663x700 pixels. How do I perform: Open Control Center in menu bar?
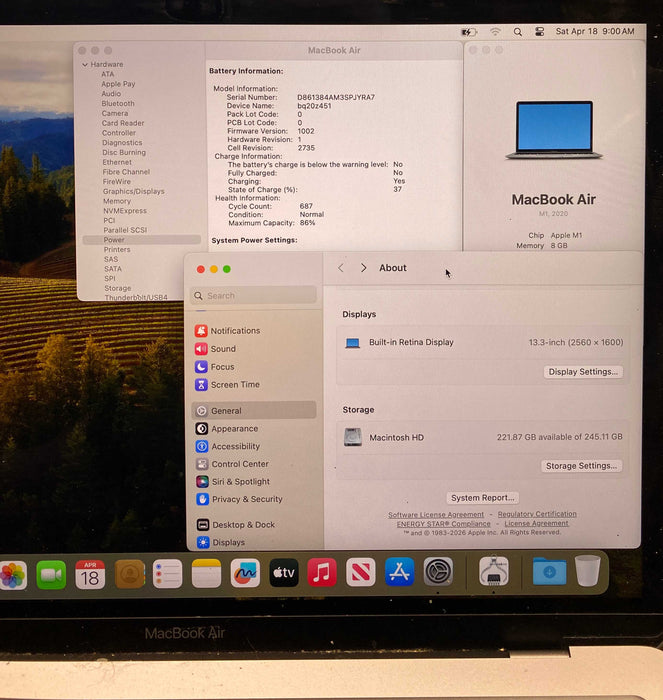(540, 32)
